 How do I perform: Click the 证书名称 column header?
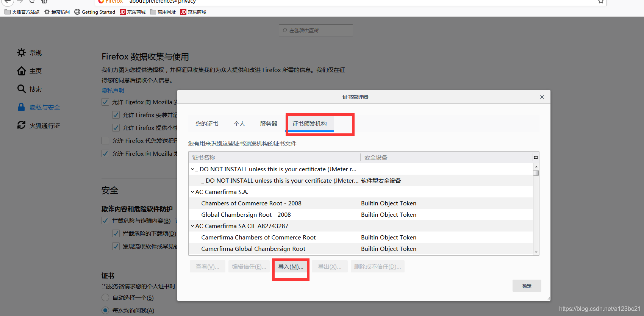pyautogui.click(x=274, y=157)
